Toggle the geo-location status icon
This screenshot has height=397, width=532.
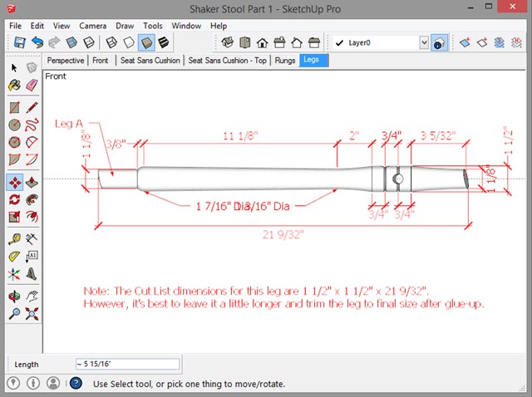coord(14,383)
